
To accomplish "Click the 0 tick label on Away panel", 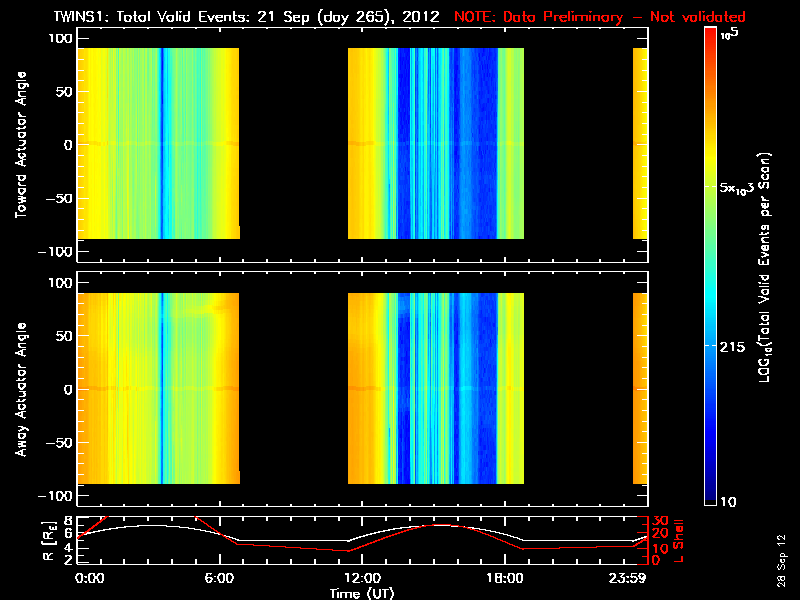I will pyautogui.click(x=67, y=390).
